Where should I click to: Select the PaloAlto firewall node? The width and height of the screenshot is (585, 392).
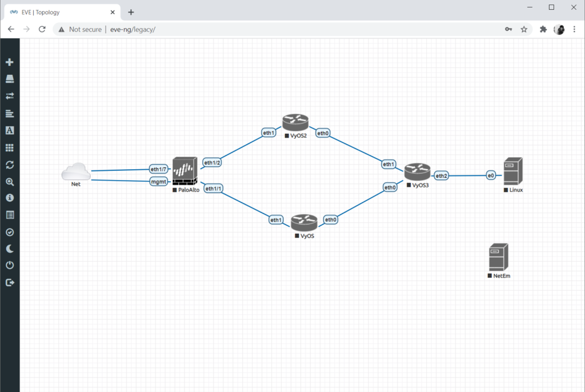coord(185,171)
